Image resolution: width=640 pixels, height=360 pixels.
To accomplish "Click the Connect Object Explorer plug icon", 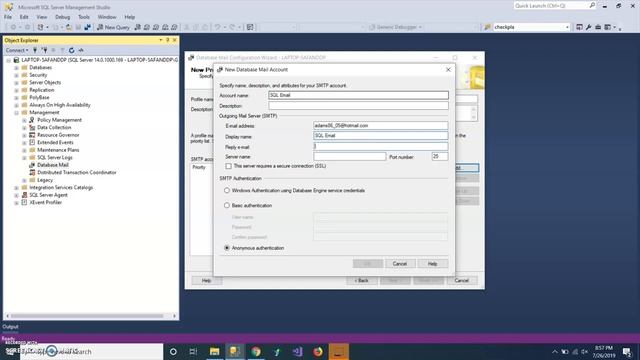I will [x=35, y=50].
